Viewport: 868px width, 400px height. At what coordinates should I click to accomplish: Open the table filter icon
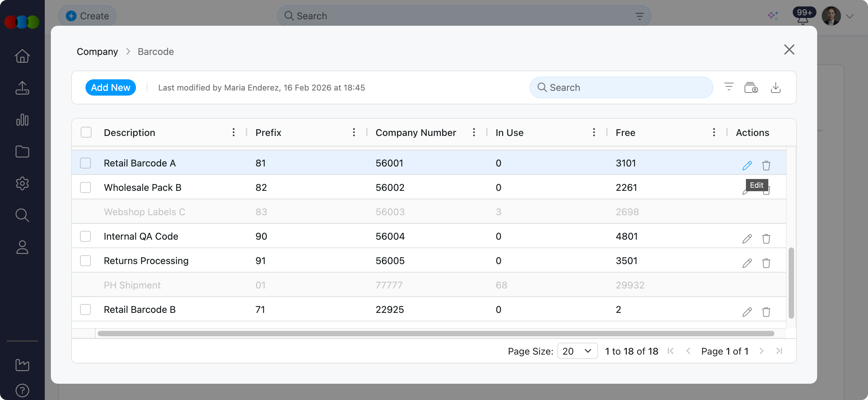coord(729,87)
